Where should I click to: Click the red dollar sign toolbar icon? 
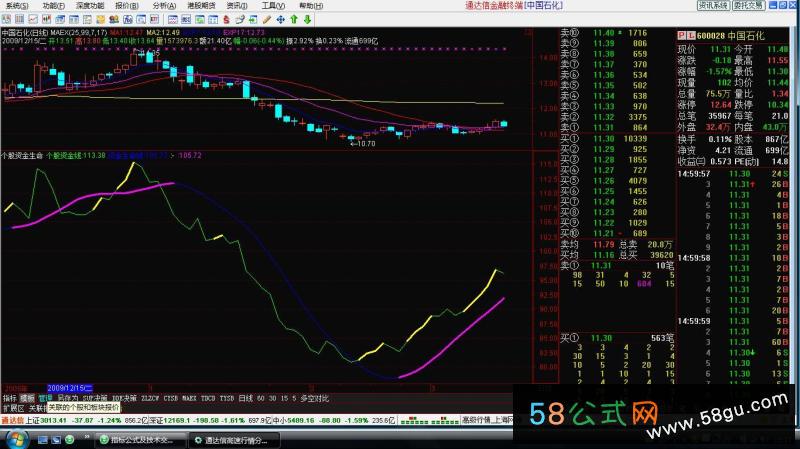pos(227,19)
